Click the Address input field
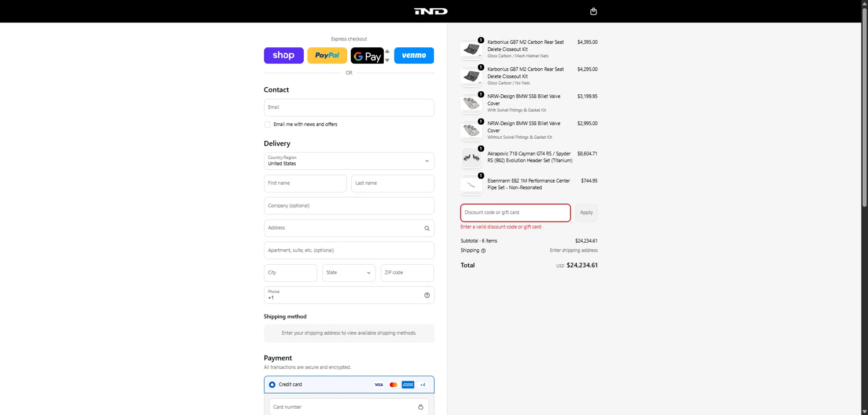Image resolution: width=868 pixels, height=415 pixels. pos(349,228)
